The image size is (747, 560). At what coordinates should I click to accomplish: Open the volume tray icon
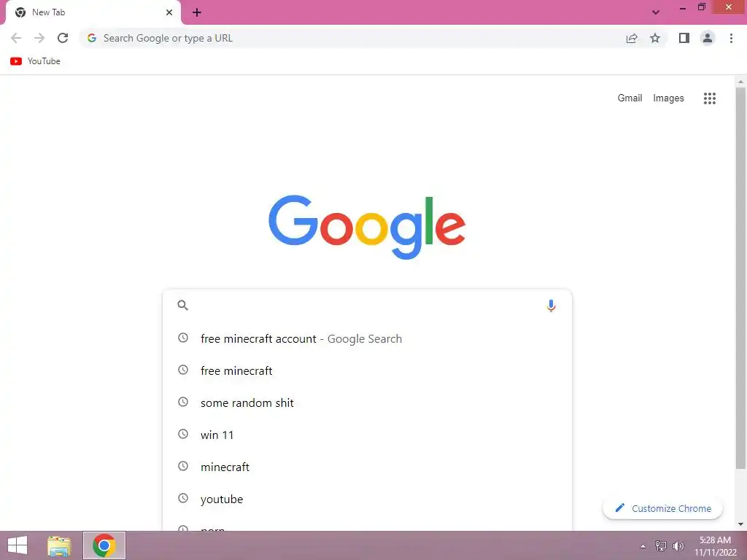[x=678, y=545]
